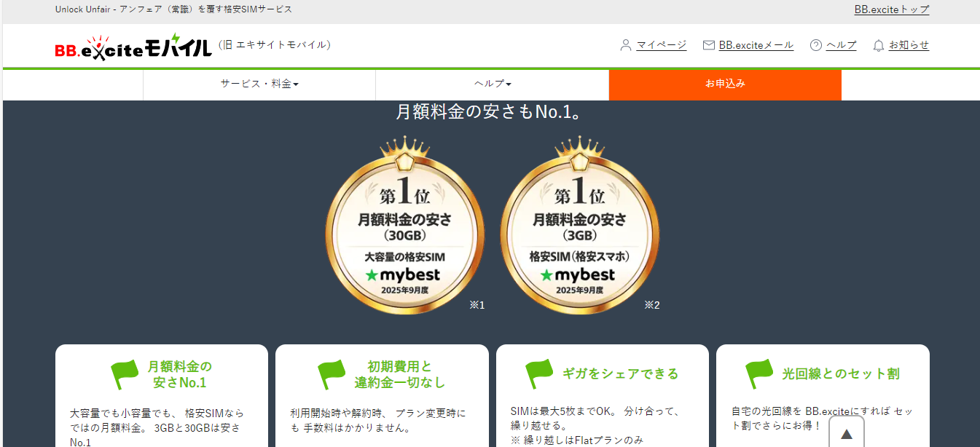
Task: Click the question mark help icon
Action: 816,45
